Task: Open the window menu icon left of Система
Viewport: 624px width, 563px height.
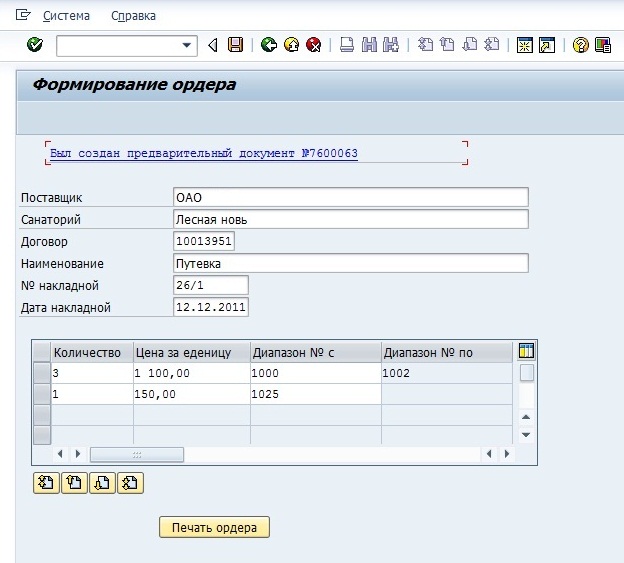Action: 23,15
